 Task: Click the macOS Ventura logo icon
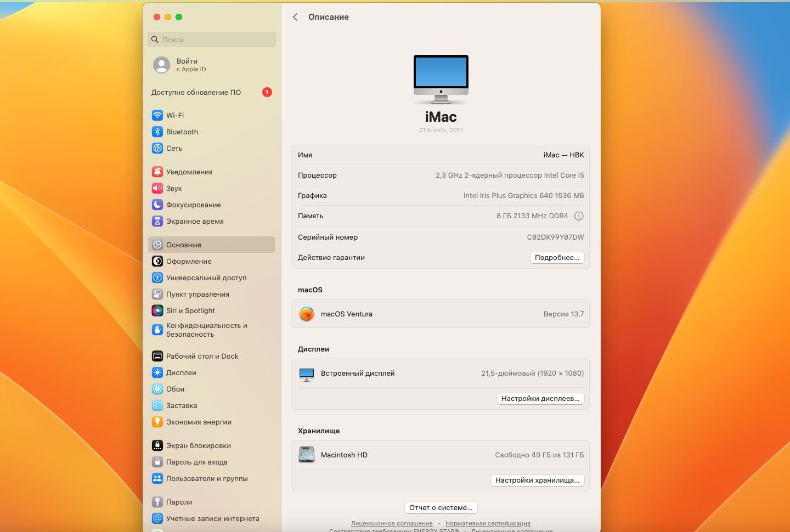[307, 314]
